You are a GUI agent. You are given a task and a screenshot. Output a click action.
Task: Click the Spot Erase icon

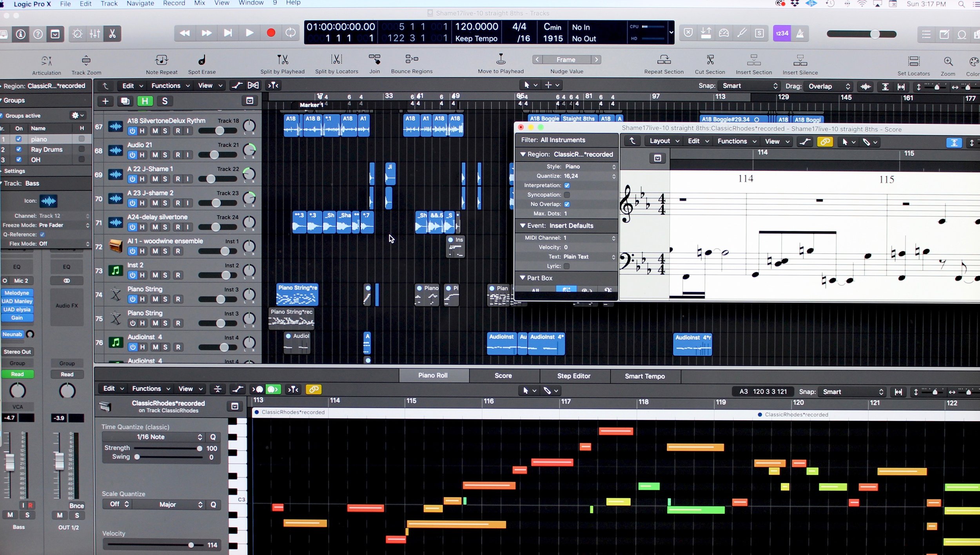pyautogui.click(x=202, y=60)
